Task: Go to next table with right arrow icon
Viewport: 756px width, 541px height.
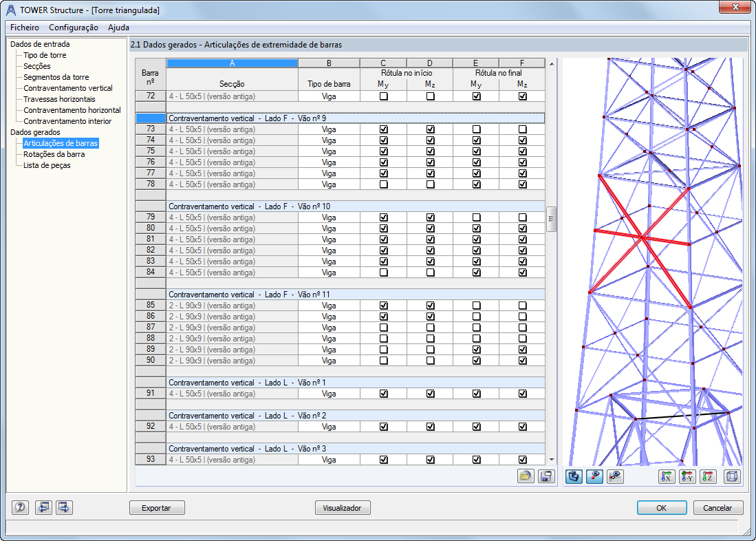Action: (64, 507)
